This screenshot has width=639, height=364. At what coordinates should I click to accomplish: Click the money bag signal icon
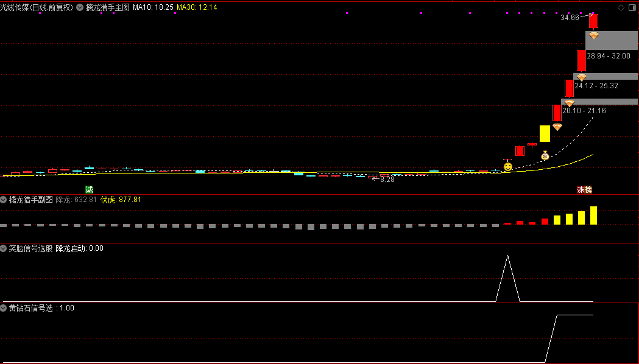coord(545,155)
